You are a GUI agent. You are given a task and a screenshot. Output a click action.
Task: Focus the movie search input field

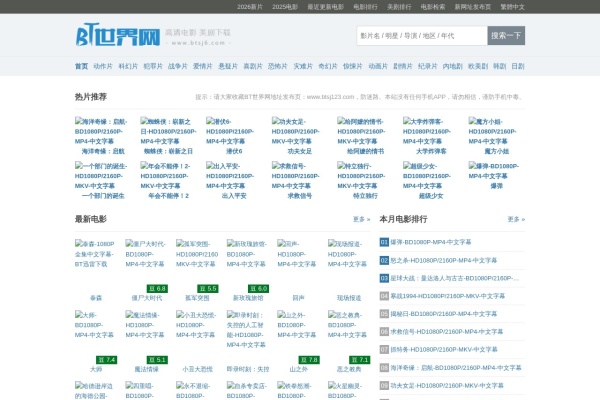pos(422,36)
